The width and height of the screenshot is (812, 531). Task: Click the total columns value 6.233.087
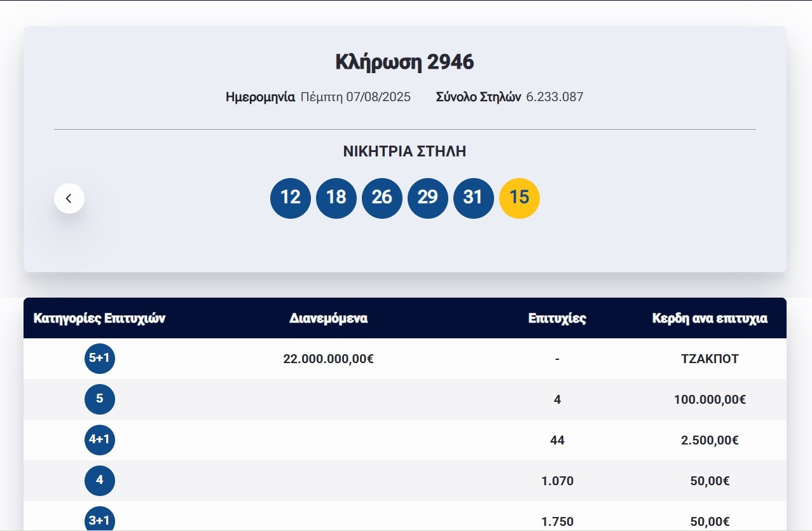(554, 97)
